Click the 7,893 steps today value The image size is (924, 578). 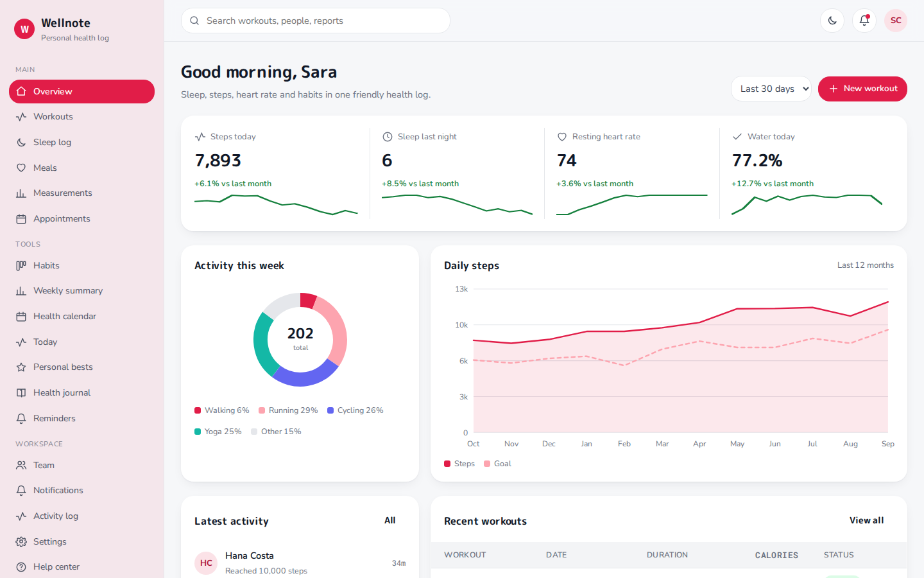tap(218, 161)
